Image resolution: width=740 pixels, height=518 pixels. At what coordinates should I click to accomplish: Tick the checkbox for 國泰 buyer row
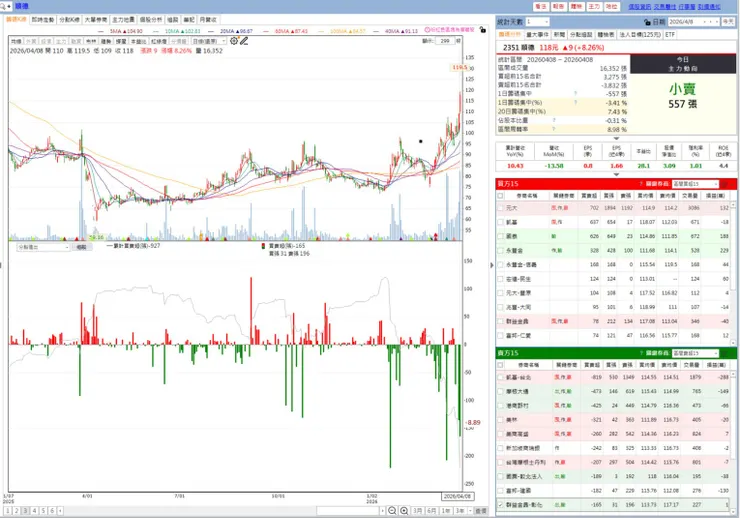(x=500, y=236)
